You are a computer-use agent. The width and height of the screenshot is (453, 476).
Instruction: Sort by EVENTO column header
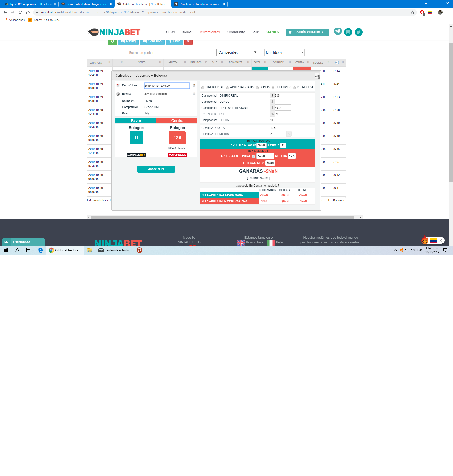click(144, 62)
